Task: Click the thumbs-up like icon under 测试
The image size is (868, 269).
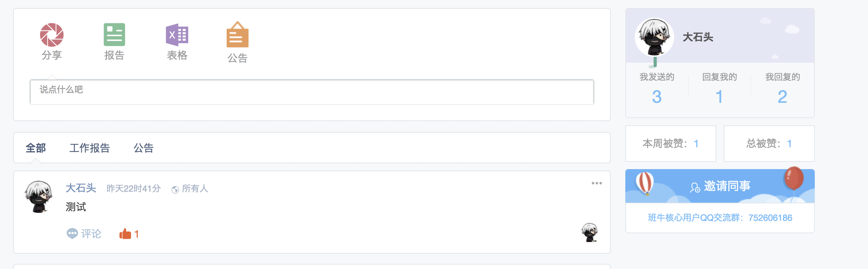Action: [x=125, y=233]
